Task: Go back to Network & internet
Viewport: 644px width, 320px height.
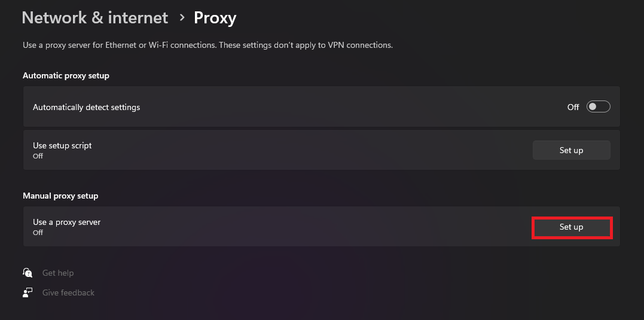Action: [94, 18]
